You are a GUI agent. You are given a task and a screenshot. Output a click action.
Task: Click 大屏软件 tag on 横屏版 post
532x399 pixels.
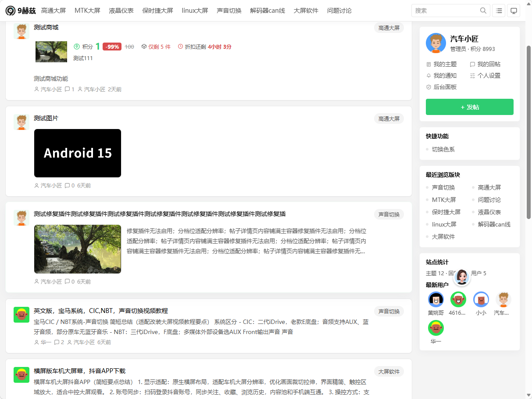pos(389,371)
